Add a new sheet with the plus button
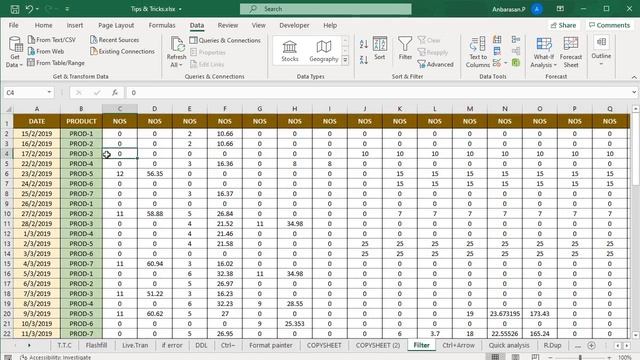This screenshot has width=640, height=360. tap(591, 345)
